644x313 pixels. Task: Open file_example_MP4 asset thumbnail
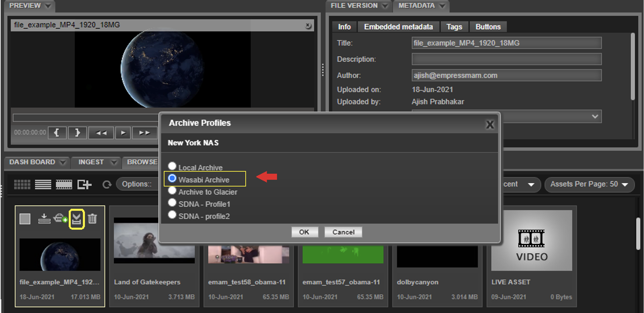[x=60, y=254]
